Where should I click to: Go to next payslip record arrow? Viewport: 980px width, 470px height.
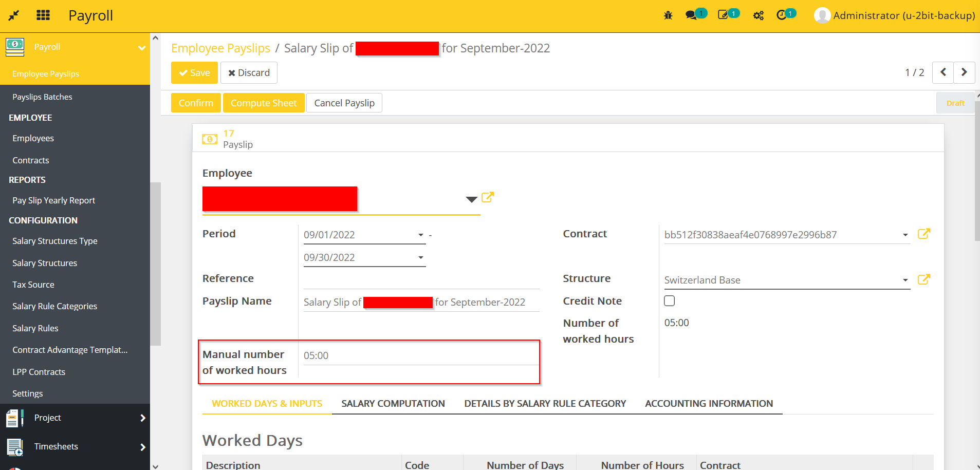(964, 72)
